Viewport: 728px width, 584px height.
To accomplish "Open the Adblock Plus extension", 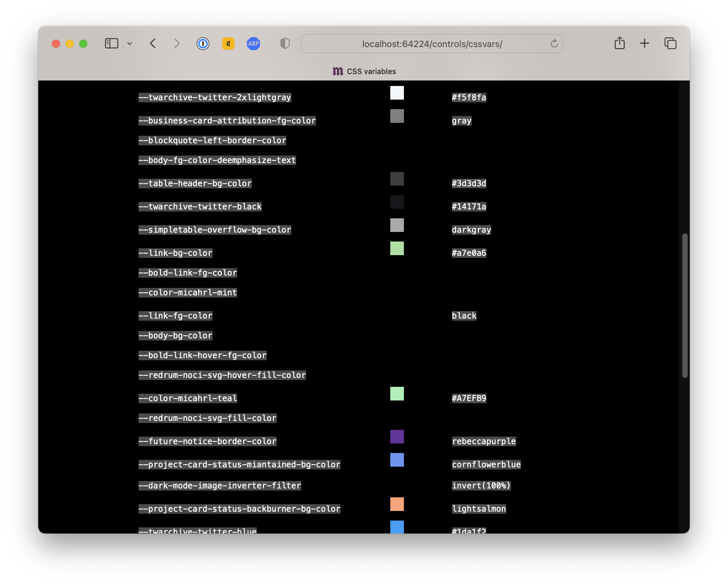I will click(x=253, y=43).
